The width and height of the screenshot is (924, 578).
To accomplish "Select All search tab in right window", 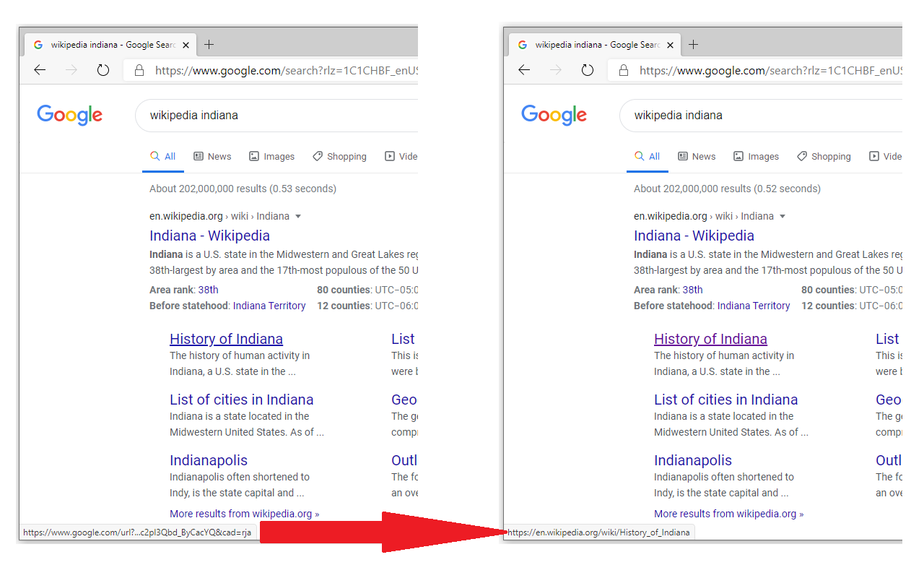I will [x=648, y=156].
